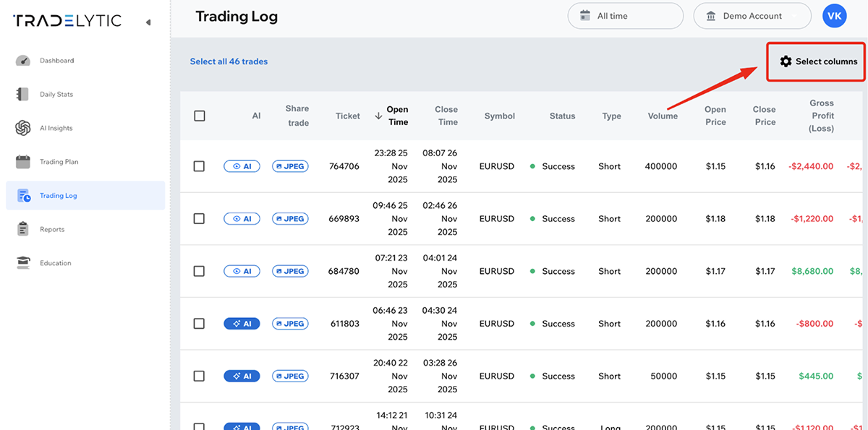Tick the checkbox next to ticket 716307
Screen dimensions: 868x430
pos(199,376)
